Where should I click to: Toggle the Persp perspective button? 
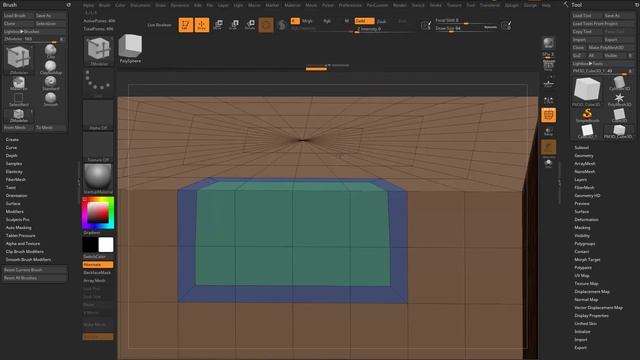click(549, 64)
